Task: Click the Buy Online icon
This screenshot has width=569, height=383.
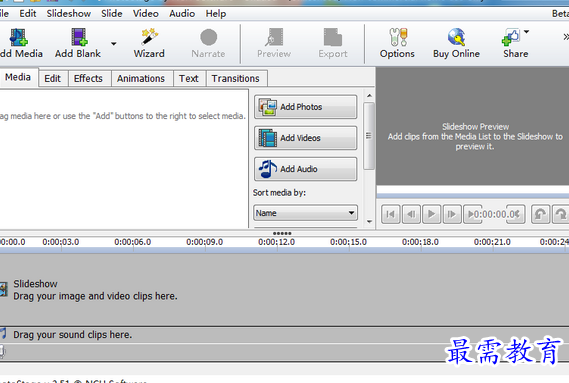Action: point(456,37)
